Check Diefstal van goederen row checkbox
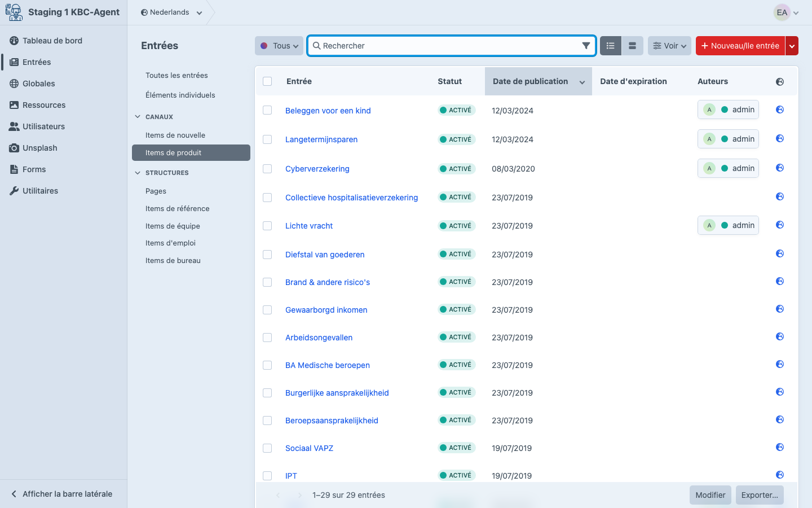Image resolution: width=812 pixels, height=508 pixels. point(267,255)
